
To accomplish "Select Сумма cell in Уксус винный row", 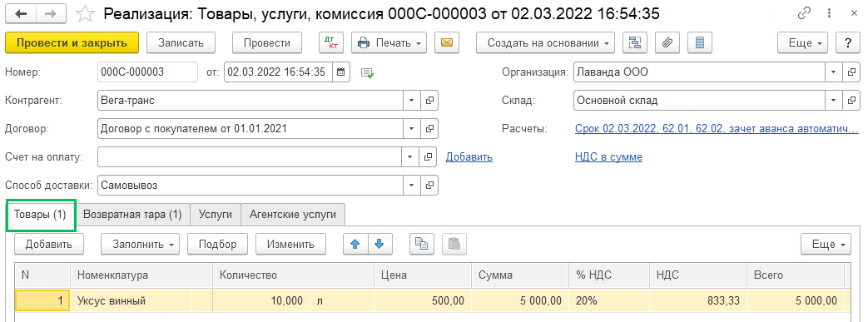I will (x=520, y=301).
